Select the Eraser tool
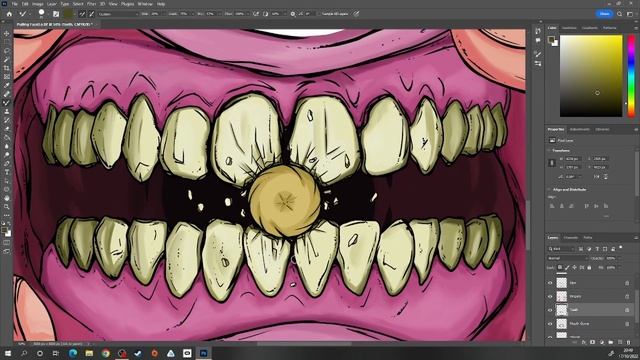The image size is (640, 360). [x=7, y=129]
